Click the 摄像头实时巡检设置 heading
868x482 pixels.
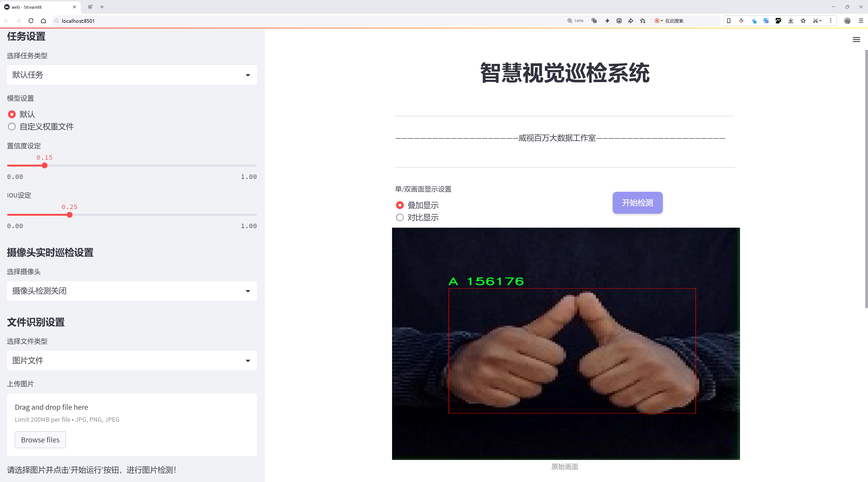(50, 252)
